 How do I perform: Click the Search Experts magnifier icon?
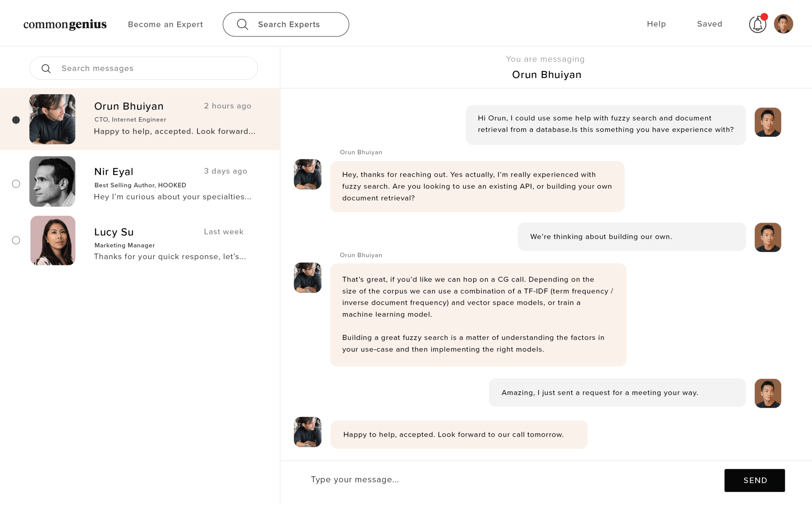[242, 24]
